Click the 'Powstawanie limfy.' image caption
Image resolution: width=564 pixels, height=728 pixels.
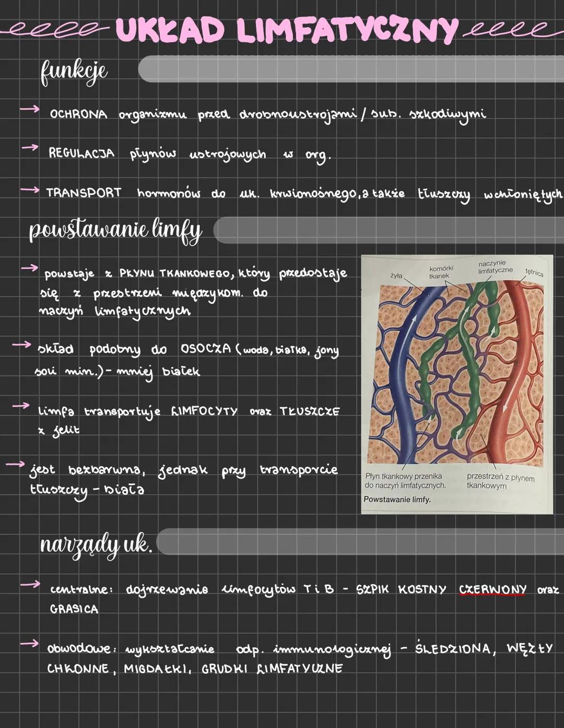[x=397, y=499]
